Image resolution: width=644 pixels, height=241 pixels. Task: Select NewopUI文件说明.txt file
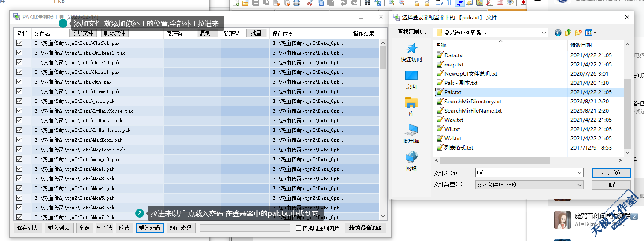point(466,74)
